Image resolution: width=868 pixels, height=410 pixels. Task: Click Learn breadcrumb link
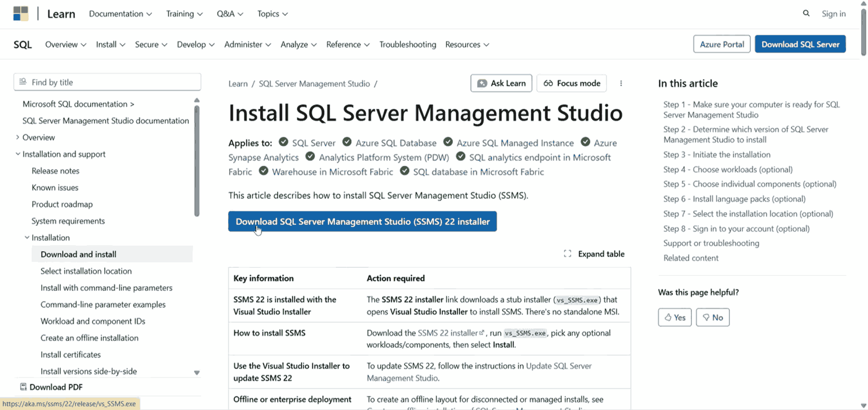click(x=238, y=84)
